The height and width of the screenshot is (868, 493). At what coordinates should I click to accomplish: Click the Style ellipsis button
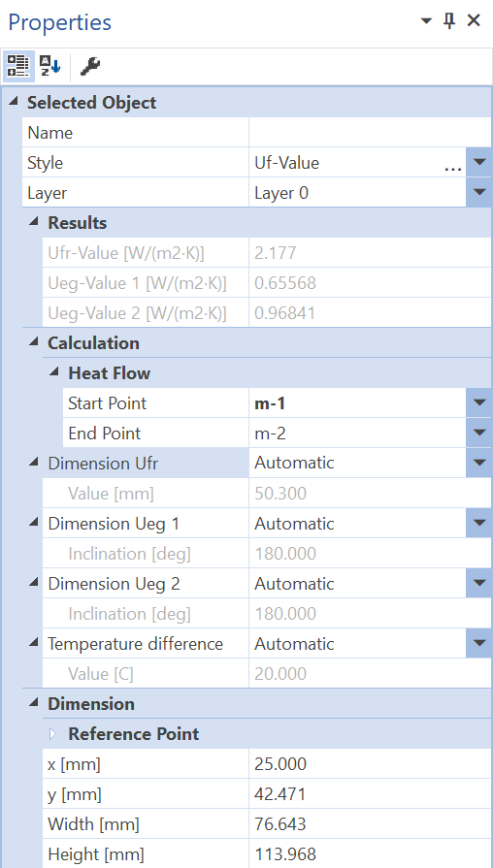pyautogui.click(x=453, y=163)
